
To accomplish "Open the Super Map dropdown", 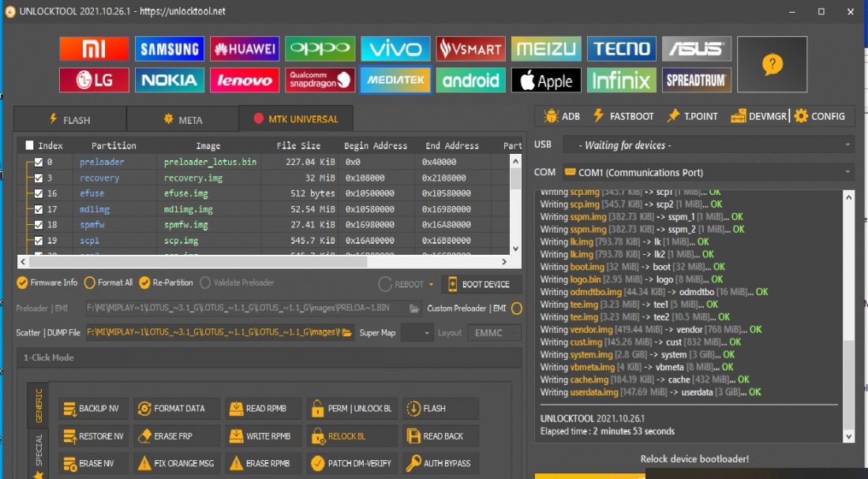I will tap(417, 333).
